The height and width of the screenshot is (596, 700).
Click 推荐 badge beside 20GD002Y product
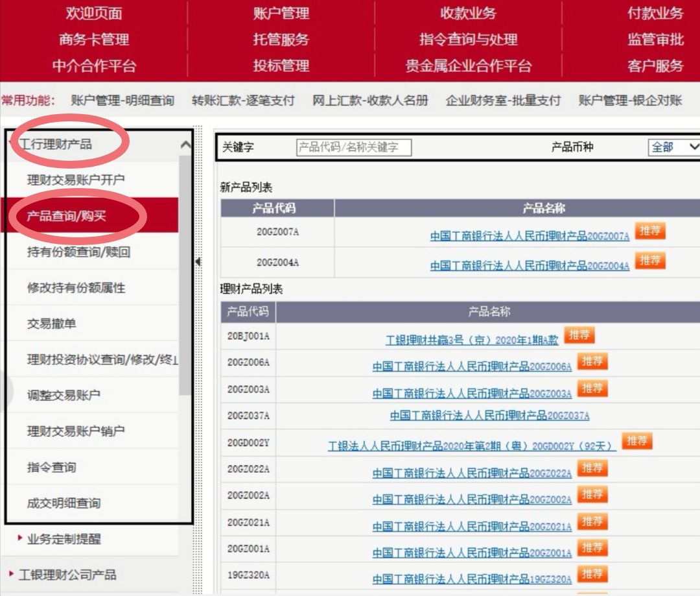point(637,440)
